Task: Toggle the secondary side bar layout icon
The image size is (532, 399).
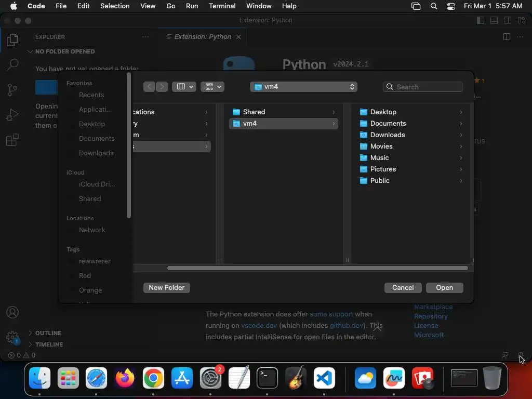Action: (508, 20)
